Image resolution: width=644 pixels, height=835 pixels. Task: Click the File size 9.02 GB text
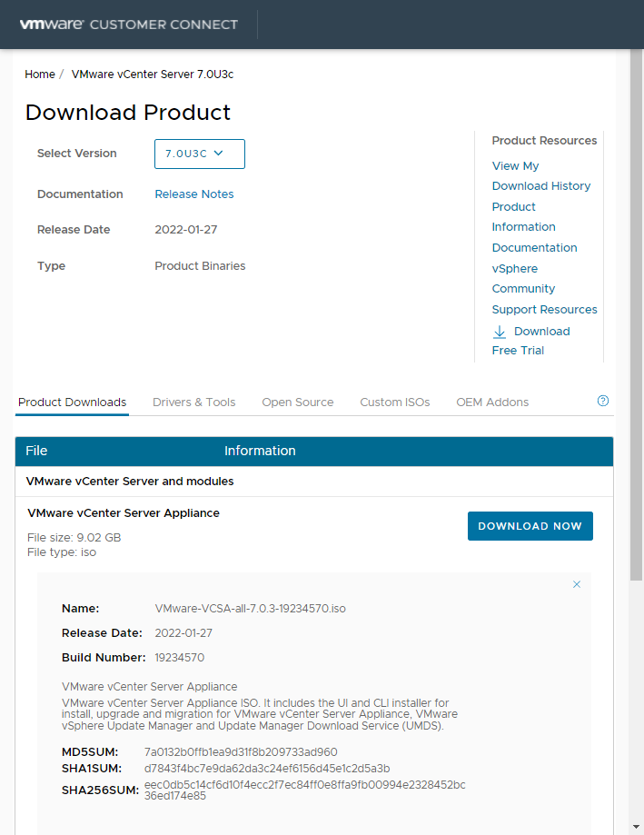pyautogui.click(x=74, y=537)
